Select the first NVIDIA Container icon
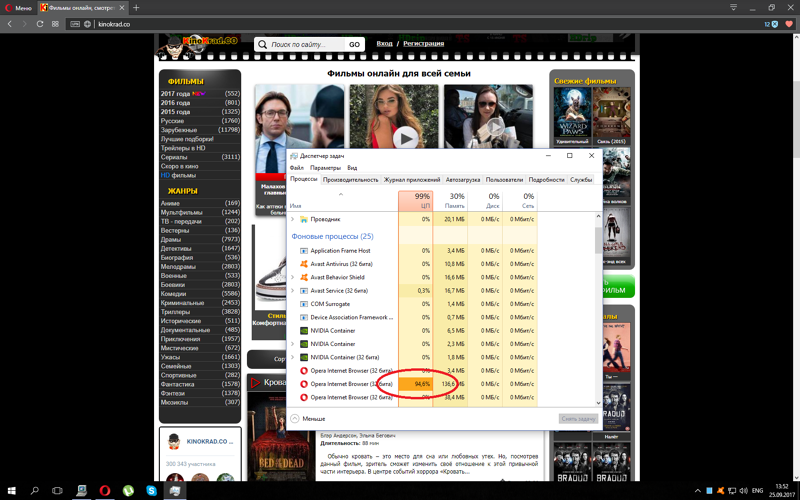Viewport: 800px width, 500px height. click(304, 331)
